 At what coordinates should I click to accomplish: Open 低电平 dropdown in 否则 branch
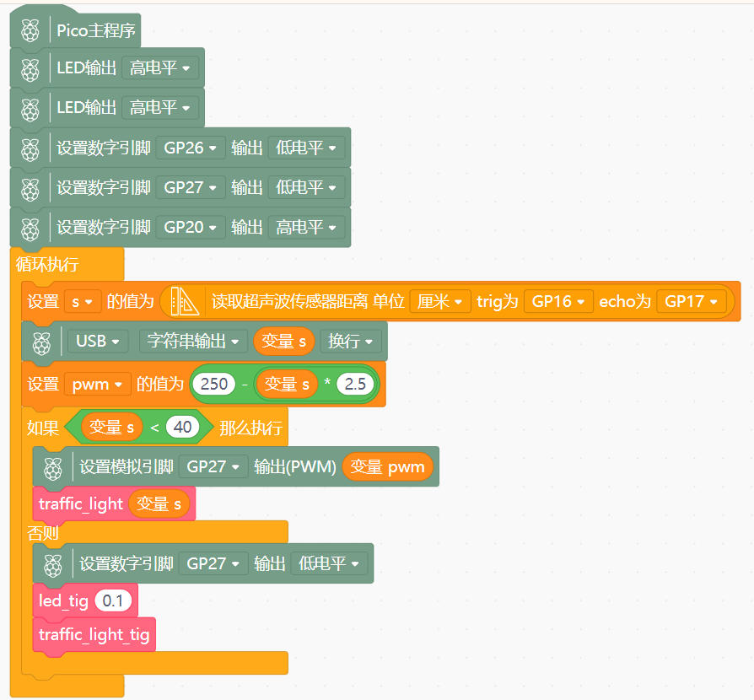tap(329, 563)
